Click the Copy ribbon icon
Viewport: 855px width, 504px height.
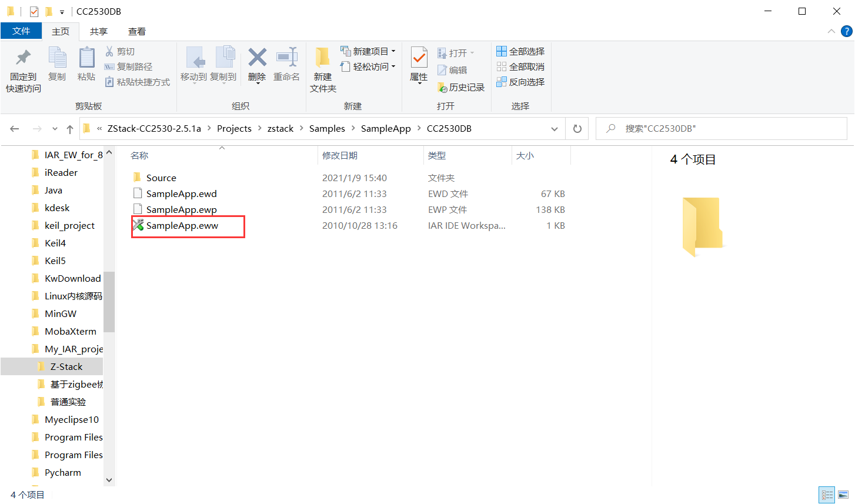click(x=57, y=64)
